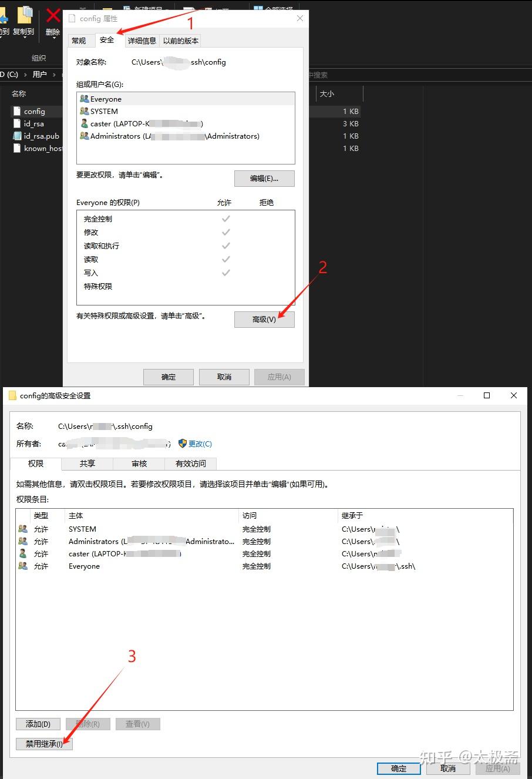Click the group icon beside SYSTEM in properties list
Viewport: 532px width, 779px height.
(x=85, y=111)
